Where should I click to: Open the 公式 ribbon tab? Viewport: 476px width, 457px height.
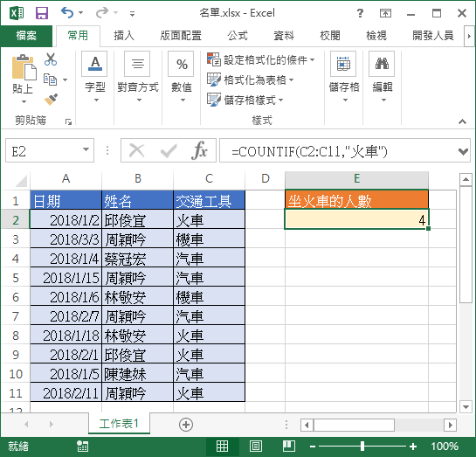[x=238, y=36]
